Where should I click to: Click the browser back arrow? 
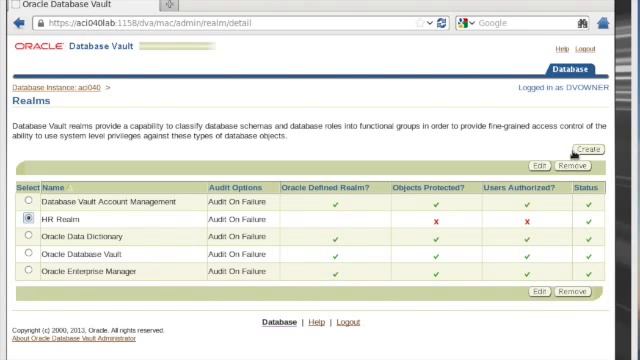19,23
